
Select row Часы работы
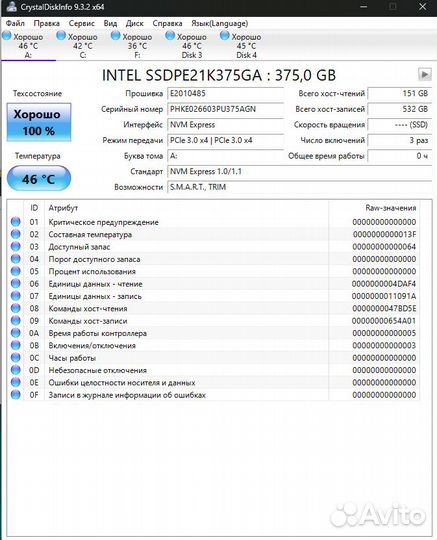[214, 358]
